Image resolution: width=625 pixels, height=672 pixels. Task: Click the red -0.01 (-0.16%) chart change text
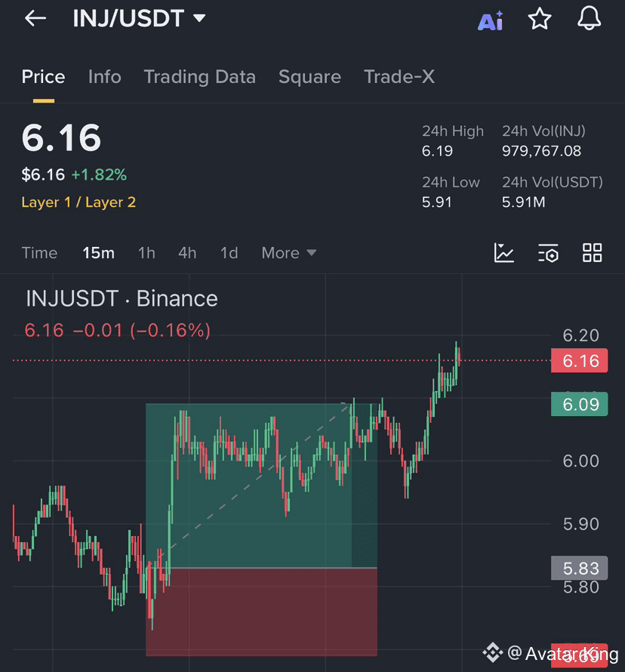[x=142, y=331]
